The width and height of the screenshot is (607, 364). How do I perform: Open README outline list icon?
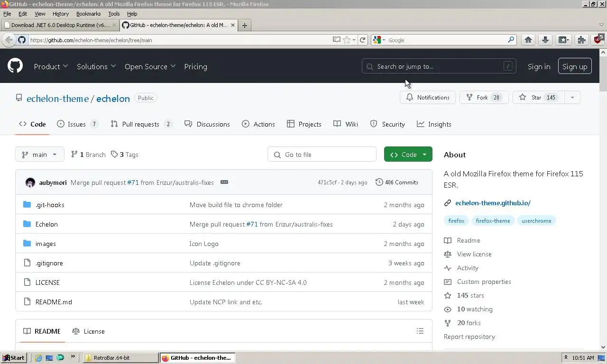click(x=420, y=331)
